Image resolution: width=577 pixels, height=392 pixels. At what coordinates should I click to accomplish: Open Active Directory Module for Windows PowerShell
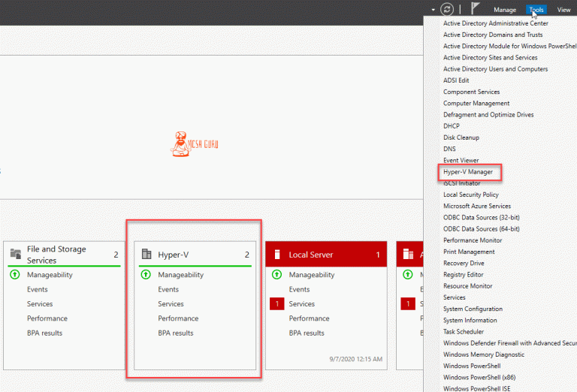[x=510, y=46]
